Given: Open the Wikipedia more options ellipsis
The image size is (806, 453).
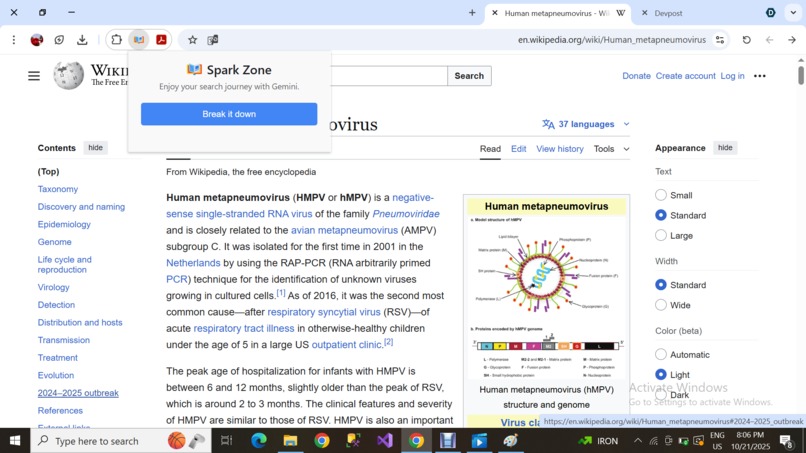Looking at the screenshot, I should [760, 76].
